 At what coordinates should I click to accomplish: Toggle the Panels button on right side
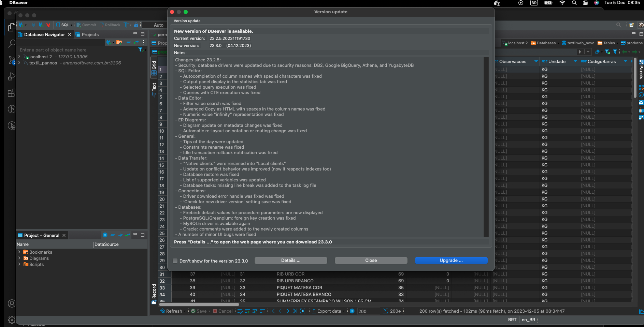[x=641, y=70]
